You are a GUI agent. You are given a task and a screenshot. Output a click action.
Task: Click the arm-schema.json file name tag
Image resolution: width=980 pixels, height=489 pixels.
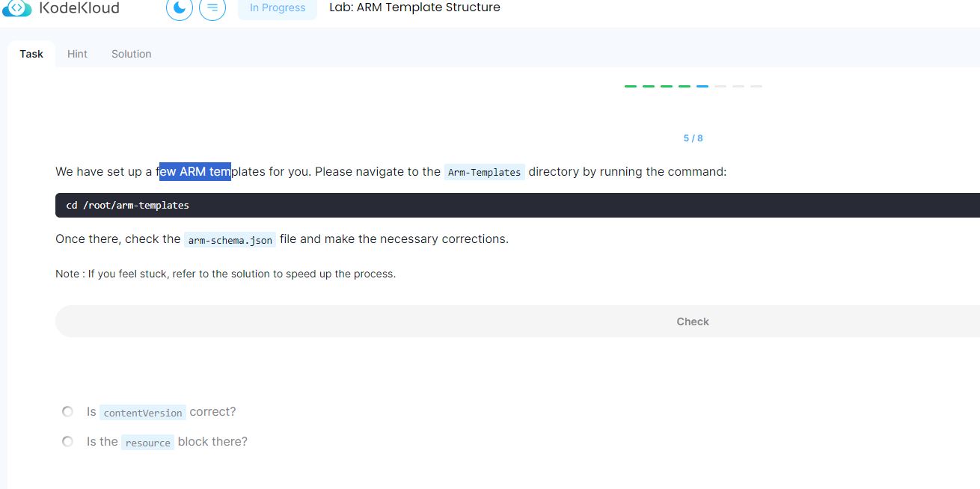[230, 240]
